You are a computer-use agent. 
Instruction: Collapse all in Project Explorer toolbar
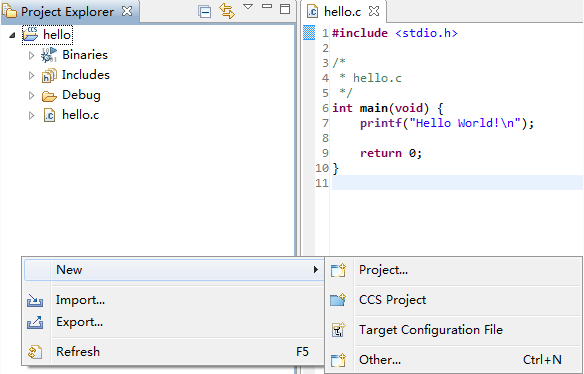[x=204, y=11]
